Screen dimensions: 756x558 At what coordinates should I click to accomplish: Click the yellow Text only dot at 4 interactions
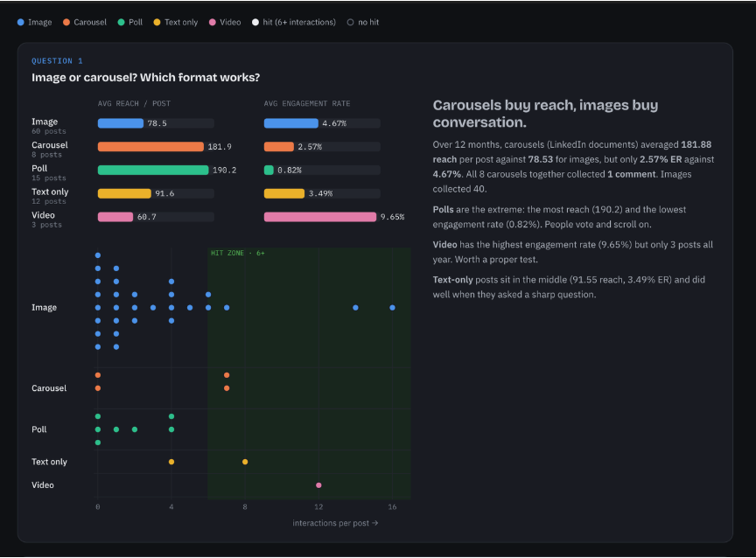point(171,462)
